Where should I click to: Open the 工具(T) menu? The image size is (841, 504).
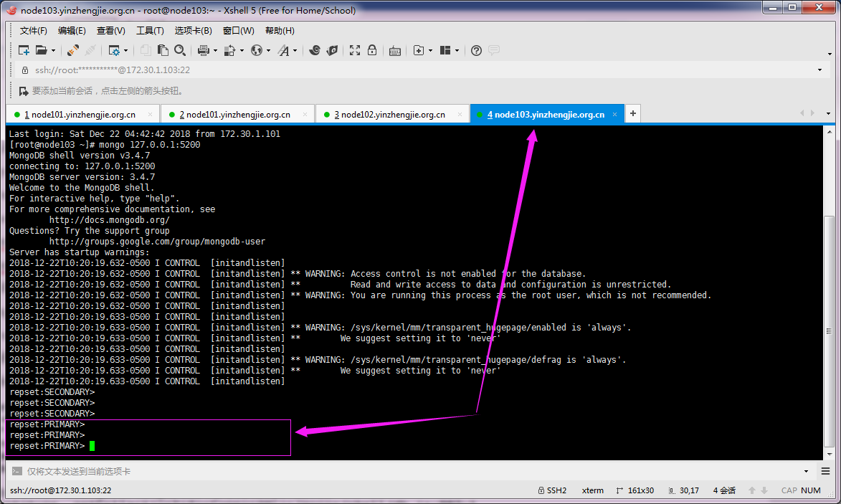150,31
